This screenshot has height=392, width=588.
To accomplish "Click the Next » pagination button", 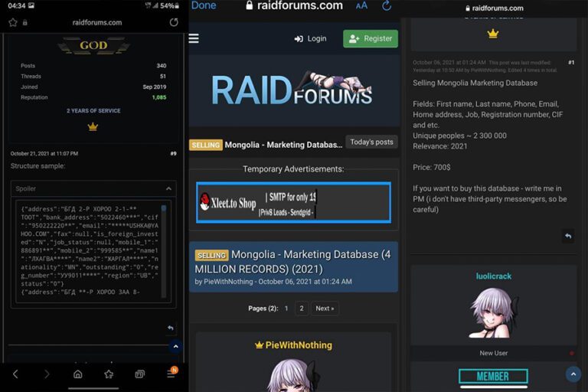I will 325,309.
